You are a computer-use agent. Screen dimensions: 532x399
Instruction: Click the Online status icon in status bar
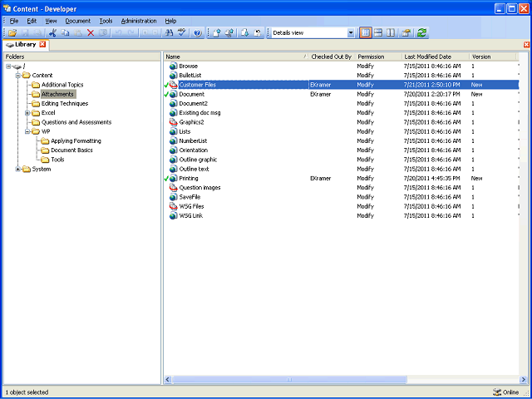497,392
